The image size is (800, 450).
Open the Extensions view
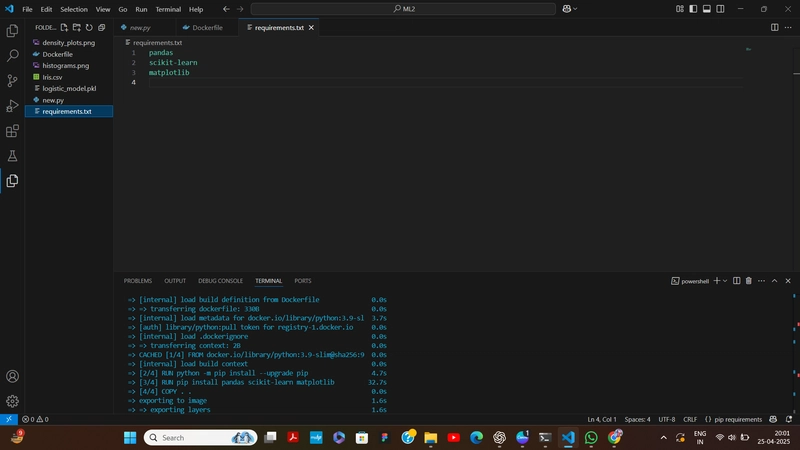pyautogui.click(x=12, y=131)
